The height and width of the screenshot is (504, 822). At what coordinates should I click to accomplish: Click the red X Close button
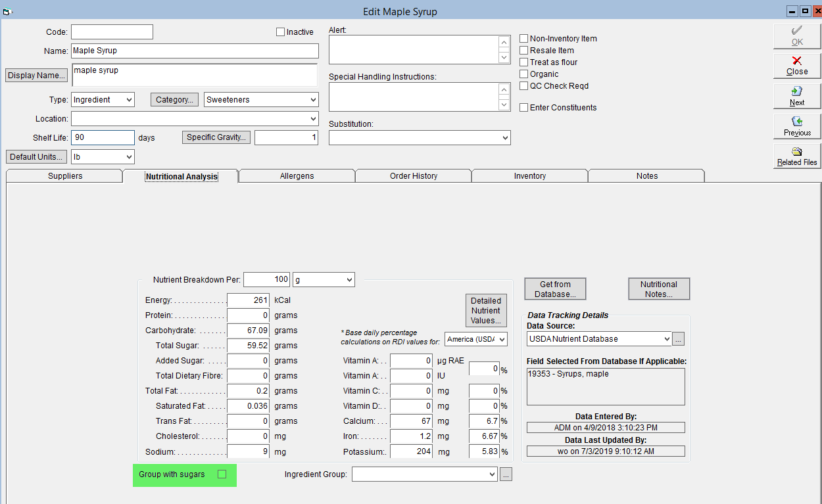click(x=797, y=66)
